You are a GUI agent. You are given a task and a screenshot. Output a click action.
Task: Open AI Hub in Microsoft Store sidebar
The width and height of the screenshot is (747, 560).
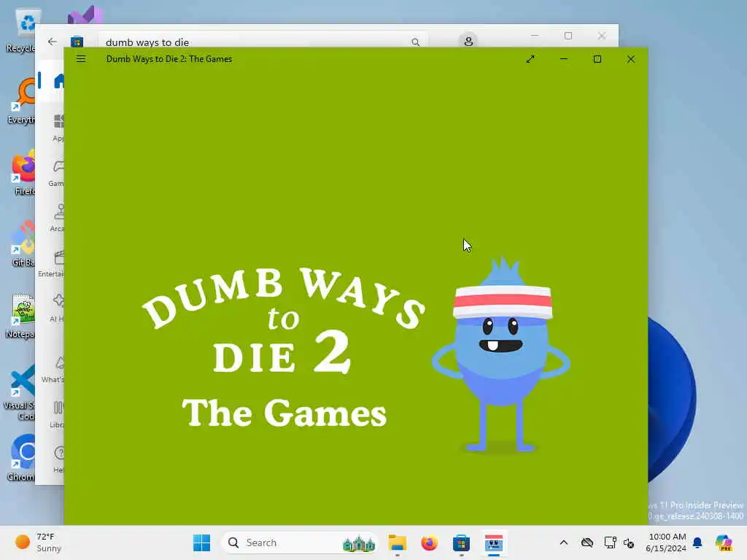[x=57, y=308]
